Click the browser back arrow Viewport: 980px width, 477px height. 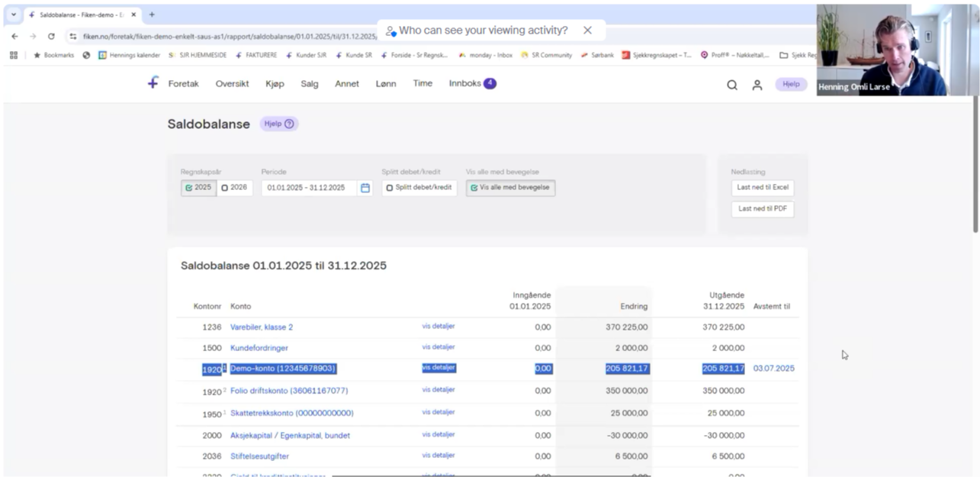tap(14, 36)
